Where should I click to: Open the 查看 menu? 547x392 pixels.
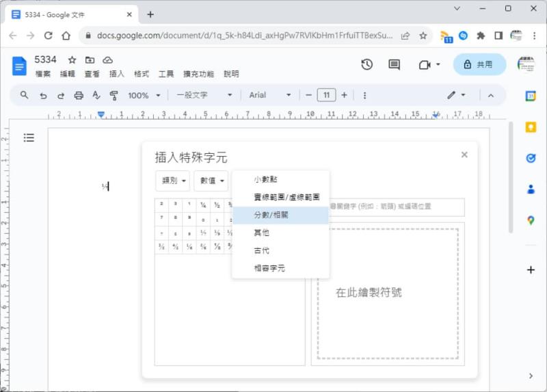(92, 74)
